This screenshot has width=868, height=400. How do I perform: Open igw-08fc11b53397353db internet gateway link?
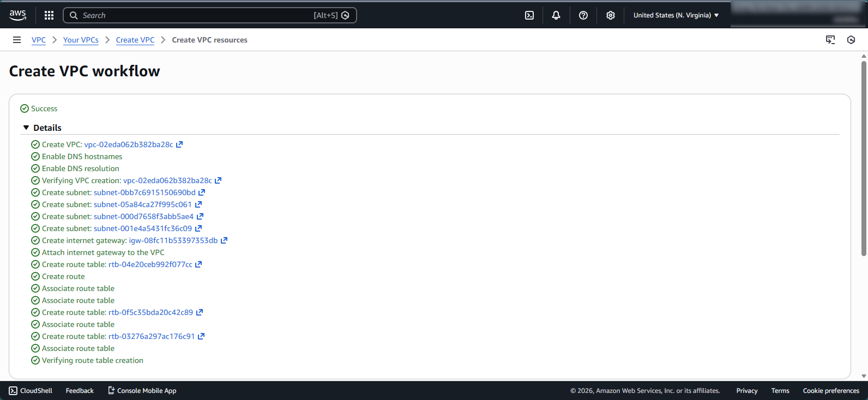(x=173, y=240)
